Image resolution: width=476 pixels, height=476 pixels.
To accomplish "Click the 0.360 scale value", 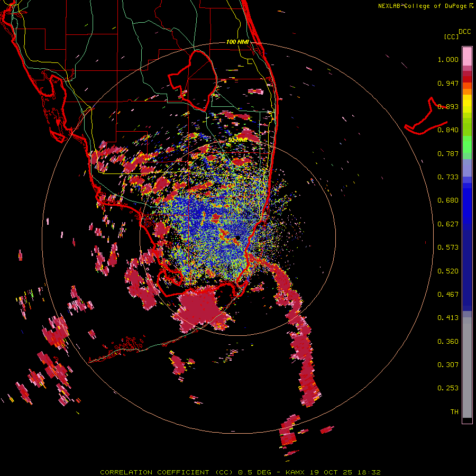I will pyautogui.click(x=448, y=342).
